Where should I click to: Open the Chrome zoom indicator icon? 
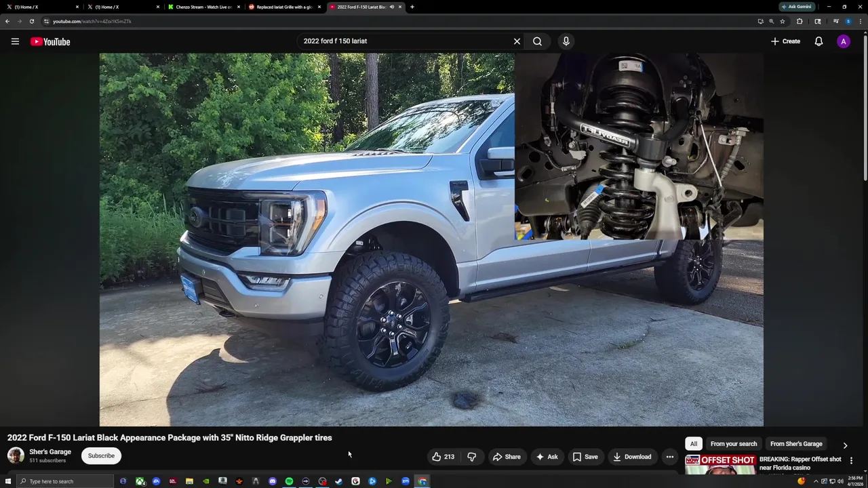click(771, 21)
